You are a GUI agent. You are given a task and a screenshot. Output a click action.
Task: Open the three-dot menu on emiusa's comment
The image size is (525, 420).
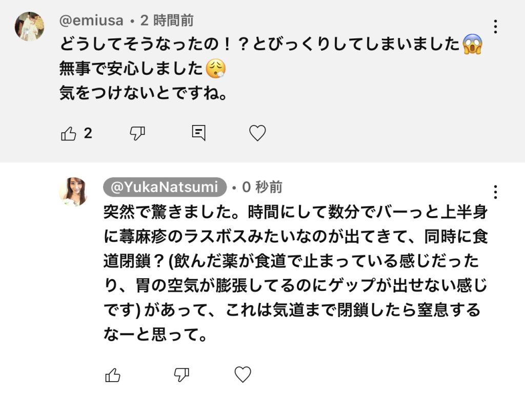coord(495,27)
